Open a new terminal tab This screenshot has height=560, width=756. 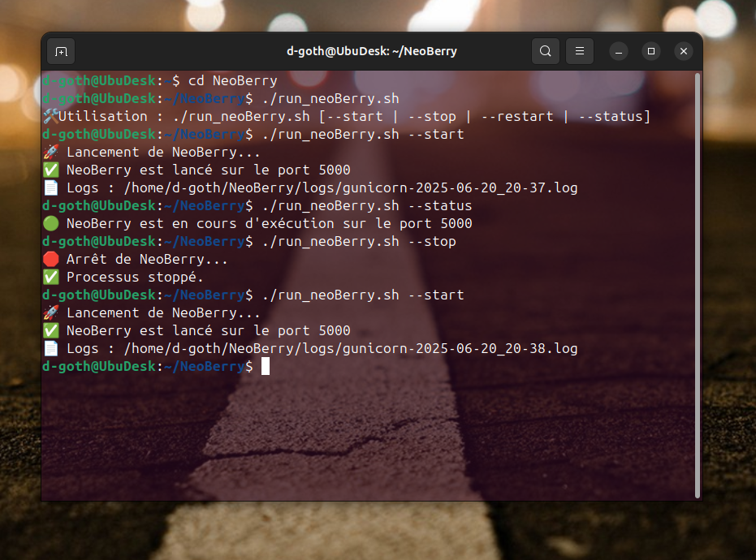(x=61, y=51)
